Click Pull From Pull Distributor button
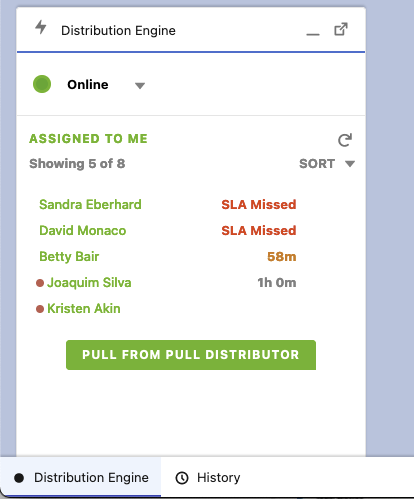 point(191,355)
